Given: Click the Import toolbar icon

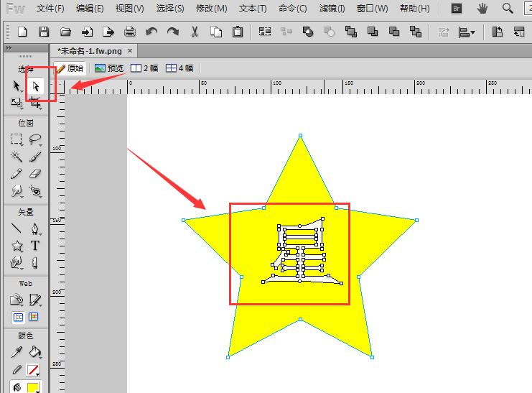Looking at the screenshot, I should pyautogui.click(x=87, y=32).
